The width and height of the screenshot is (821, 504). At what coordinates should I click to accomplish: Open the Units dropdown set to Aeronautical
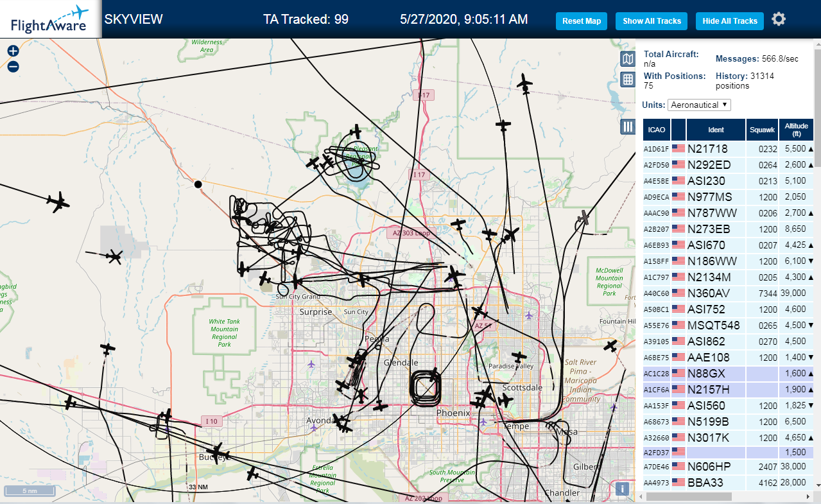pos(699,105)
